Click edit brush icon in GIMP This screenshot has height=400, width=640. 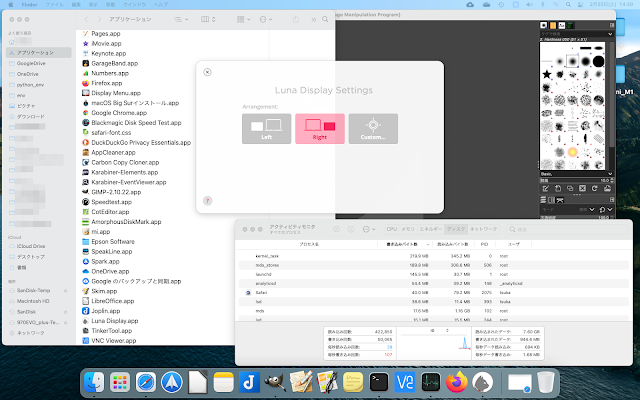click(x=546, y=188)
